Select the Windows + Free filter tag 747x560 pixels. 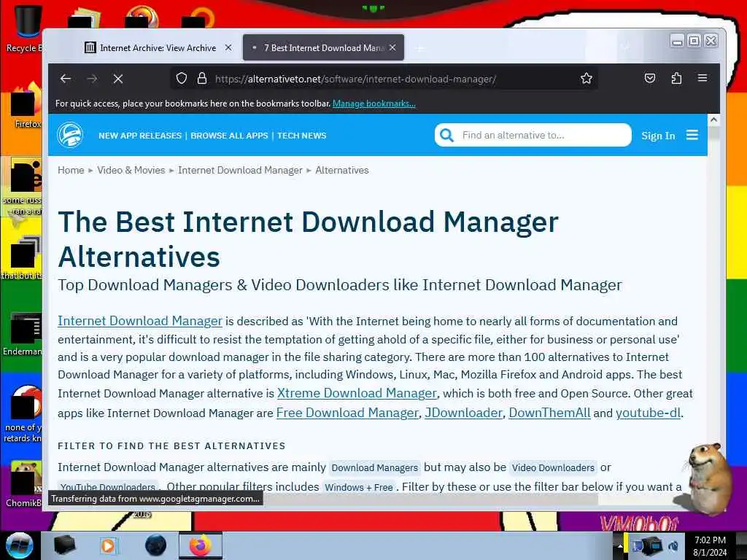coord(359,487)
